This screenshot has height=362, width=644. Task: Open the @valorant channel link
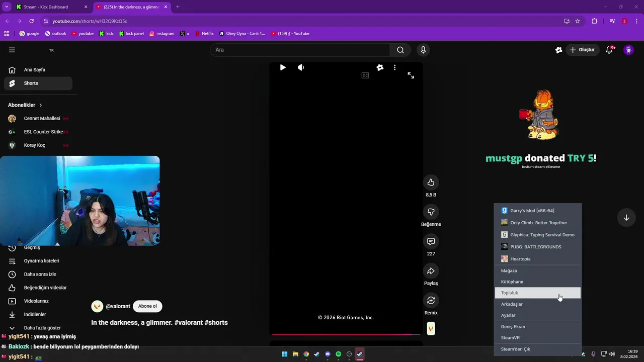(x=118, y=306)
